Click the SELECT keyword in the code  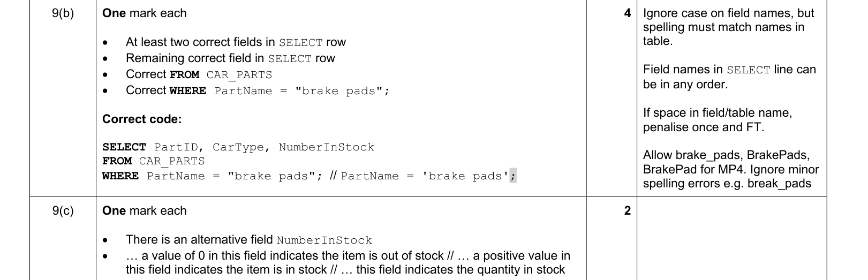click(x=124, y=147)
